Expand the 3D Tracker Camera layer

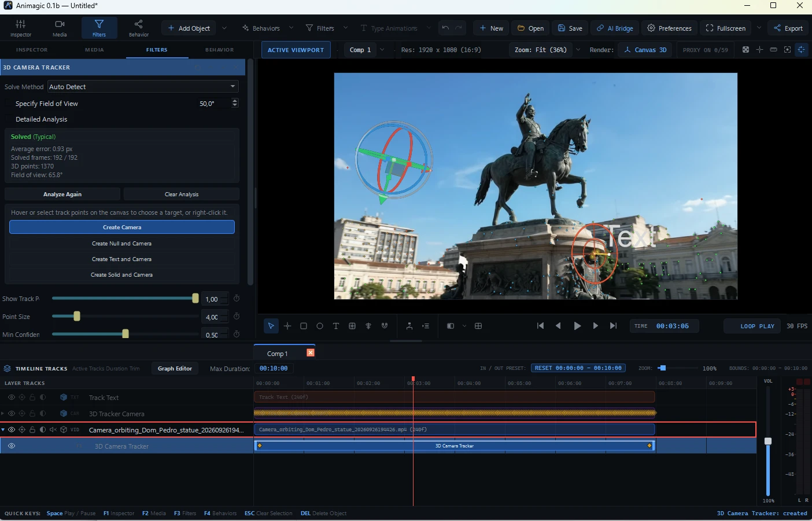pos(3,413)
